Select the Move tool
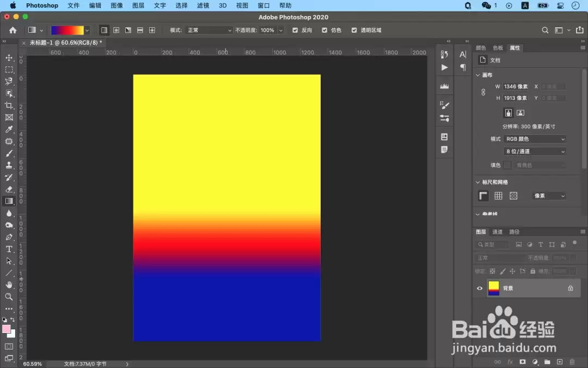The width and height of the screenshot is (588, 368). (x=9, y=58)
